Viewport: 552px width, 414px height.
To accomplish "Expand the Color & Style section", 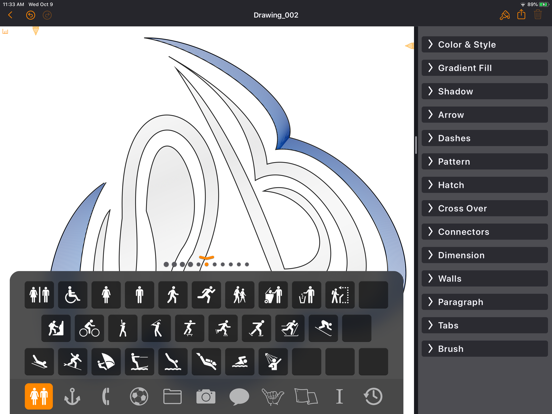I will click(485, 45).
